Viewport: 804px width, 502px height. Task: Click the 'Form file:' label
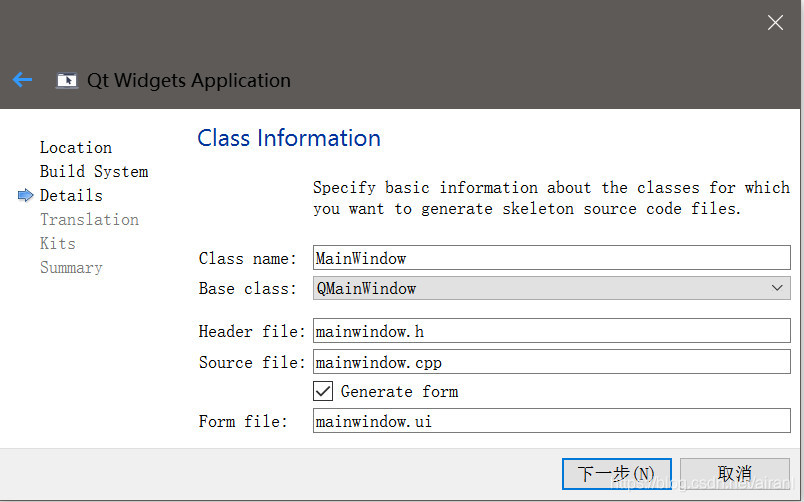243,421
